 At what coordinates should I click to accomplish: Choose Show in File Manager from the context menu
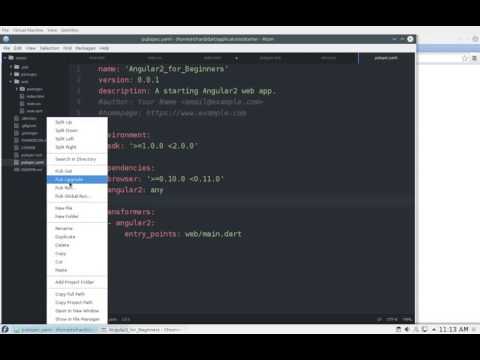pos(77,319)
